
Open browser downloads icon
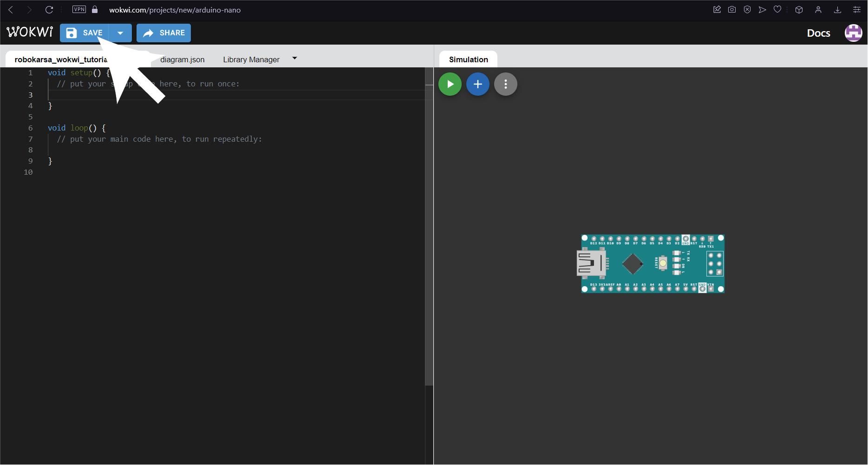837,9
